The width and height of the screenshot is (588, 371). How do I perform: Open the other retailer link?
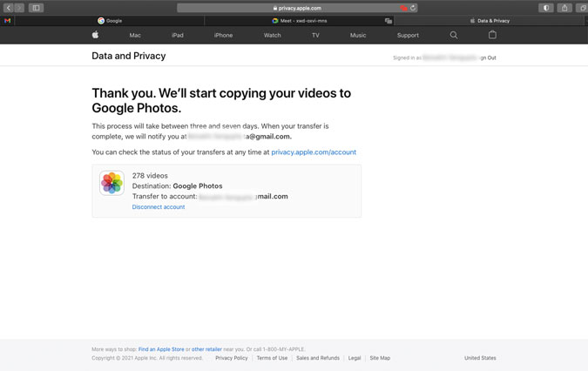tap(206, 349)
